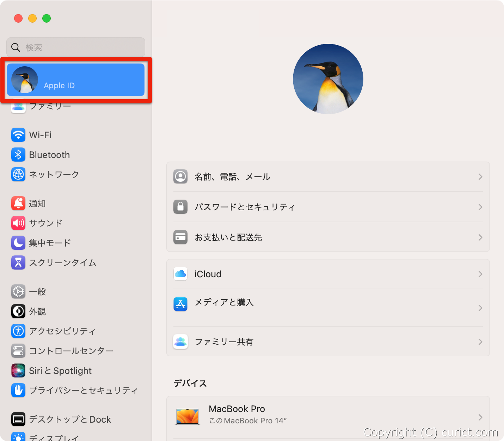Click the magnifying glass search icon
This screenshot has width=504, height=441.
16,47
